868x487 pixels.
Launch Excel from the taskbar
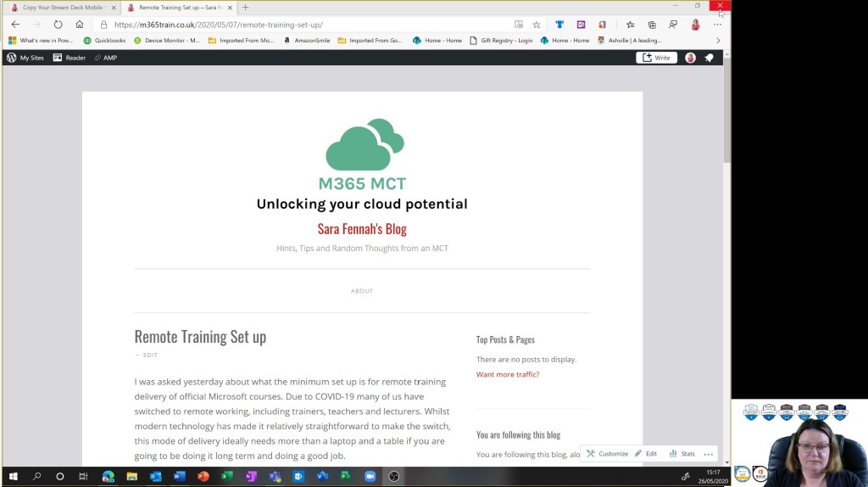coord(227,477)
